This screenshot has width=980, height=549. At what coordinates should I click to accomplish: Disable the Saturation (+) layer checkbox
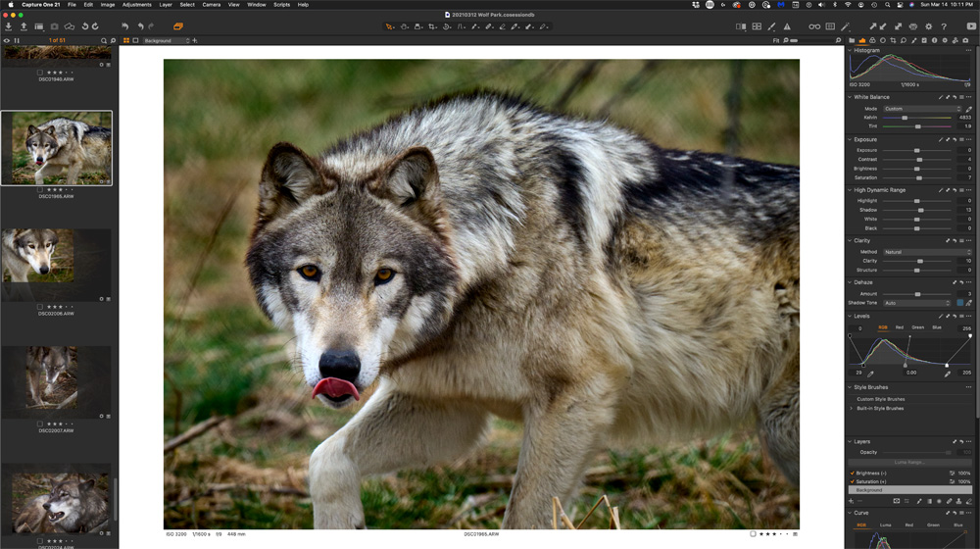pyautogui.click(x=853, y=481)
